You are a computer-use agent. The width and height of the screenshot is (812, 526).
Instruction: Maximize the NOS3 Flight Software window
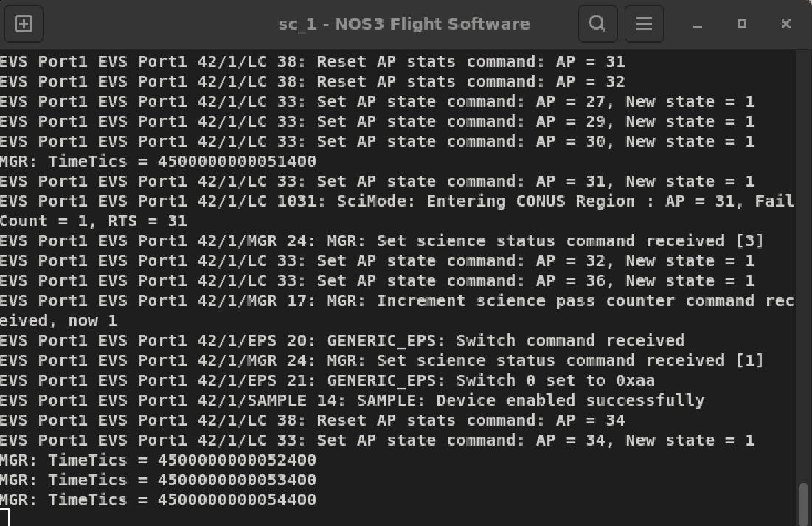[x=742, y=24]
